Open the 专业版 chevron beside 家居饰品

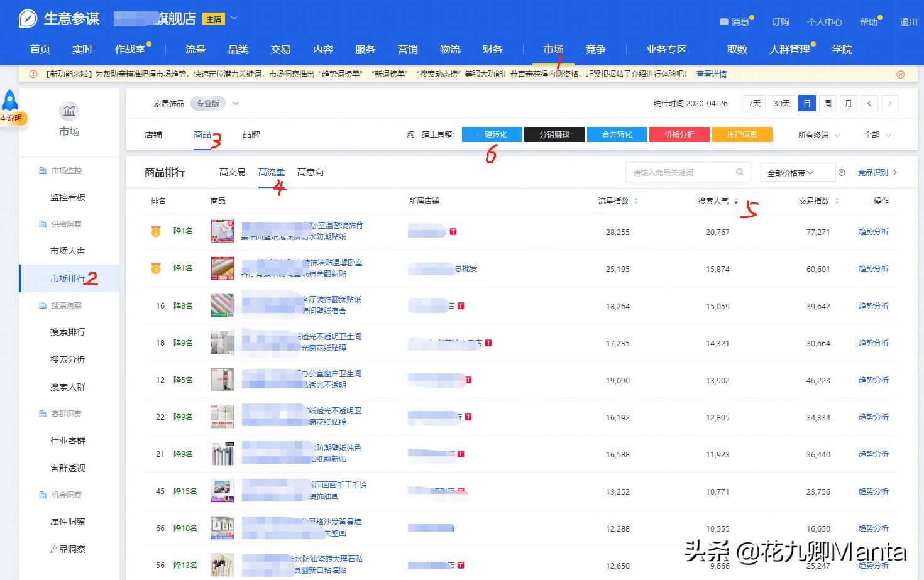235,103
